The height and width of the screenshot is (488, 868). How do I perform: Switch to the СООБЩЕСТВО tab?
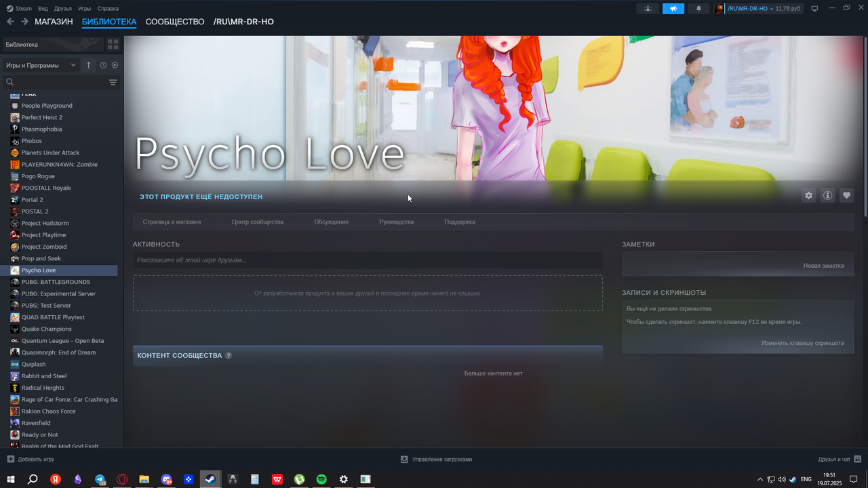(x=175, y=22)
